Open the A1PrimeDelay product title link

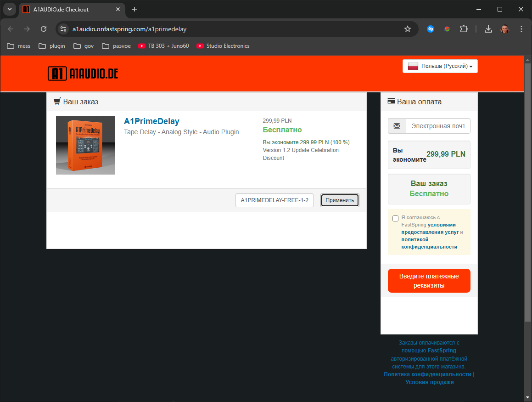[x=151, y=121]
